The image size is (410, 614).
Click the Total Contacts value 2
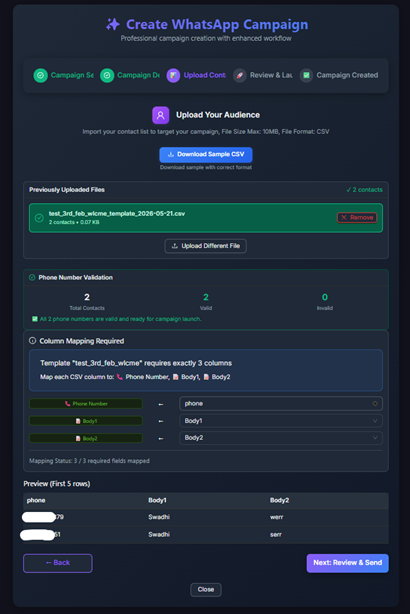[x=87, y=297]
